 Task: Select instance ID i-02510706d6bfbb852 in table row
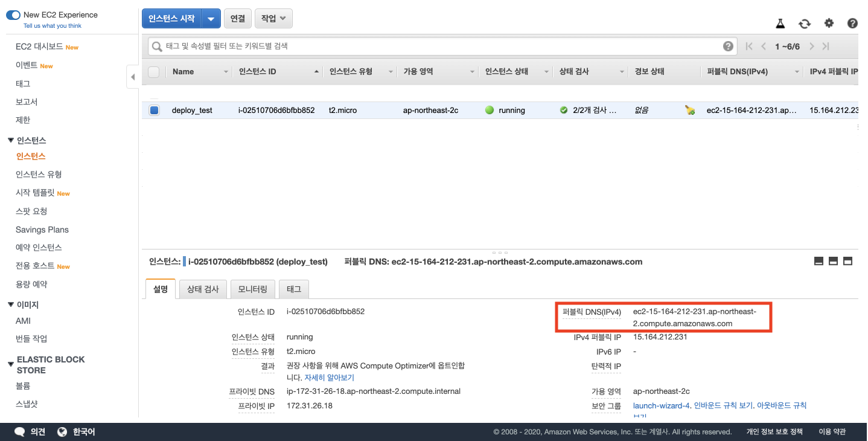pos(276,111)
